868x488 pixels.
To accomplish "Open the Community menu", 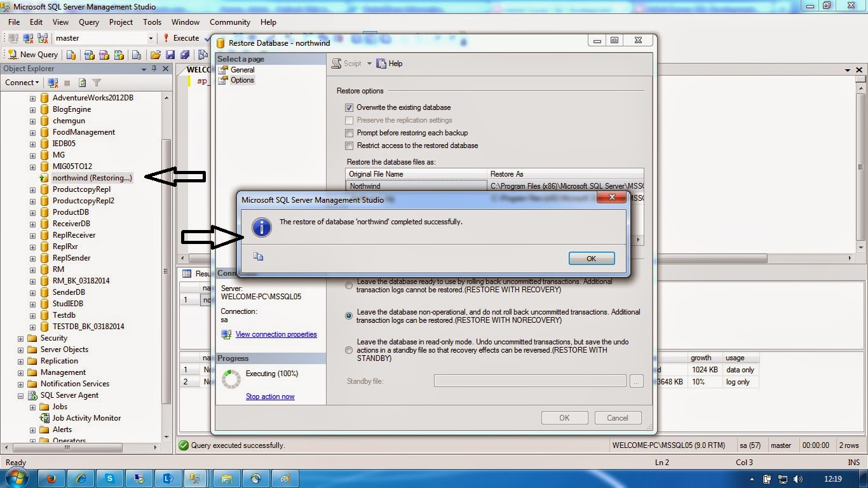I will [230, 22].
